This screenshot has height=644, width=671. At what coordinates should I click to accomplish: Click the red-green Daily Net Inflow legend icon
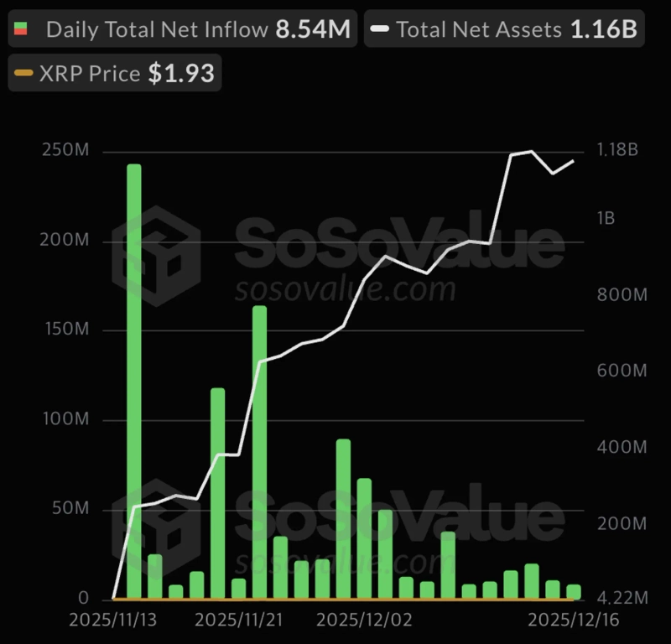pyautogui.click(x=21, y=30)
